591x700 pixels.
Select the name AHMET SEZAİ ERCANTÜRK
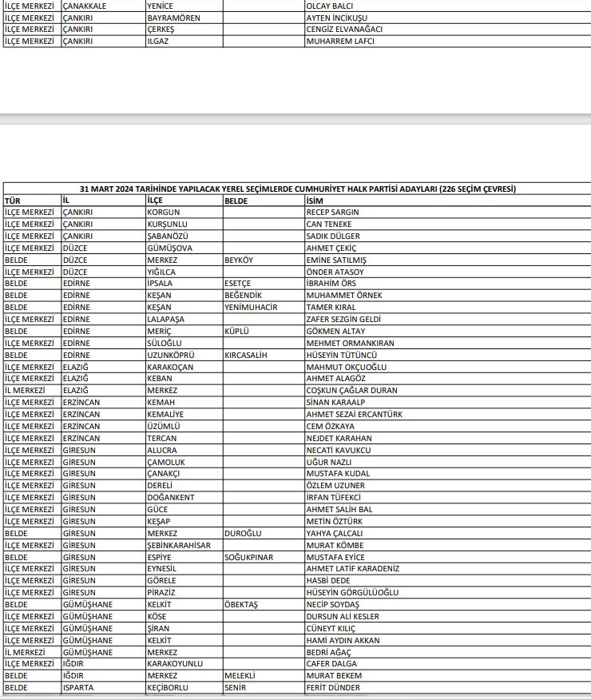click(354, 414)
